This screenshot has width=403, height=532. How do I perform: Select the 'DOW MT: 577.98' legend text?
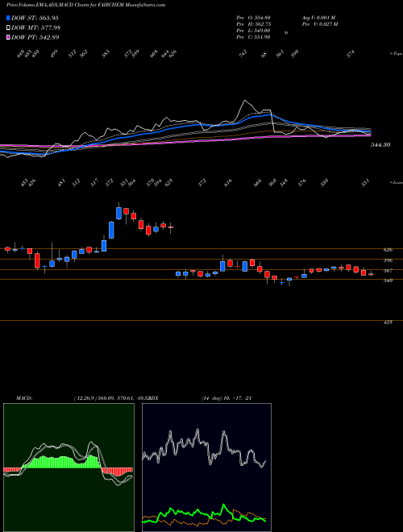[36, 28]
